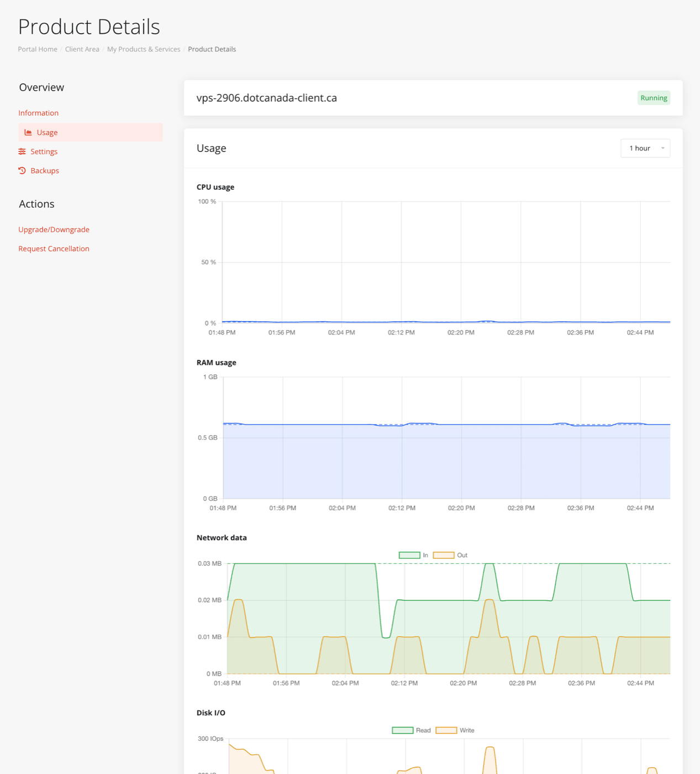
Task: Click the Product Details breadcrumb text
Action: [x=212, y=49]
